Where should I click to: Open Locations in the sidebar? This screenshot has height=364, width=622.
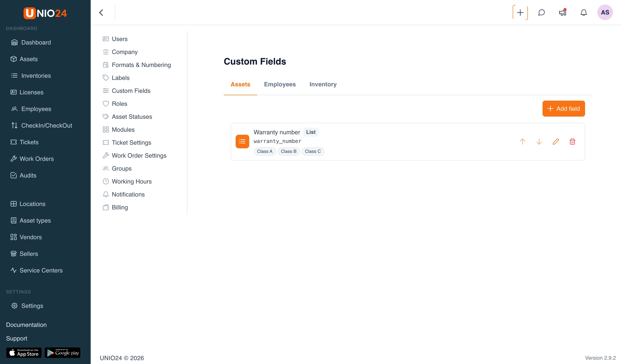pos(28,204)
